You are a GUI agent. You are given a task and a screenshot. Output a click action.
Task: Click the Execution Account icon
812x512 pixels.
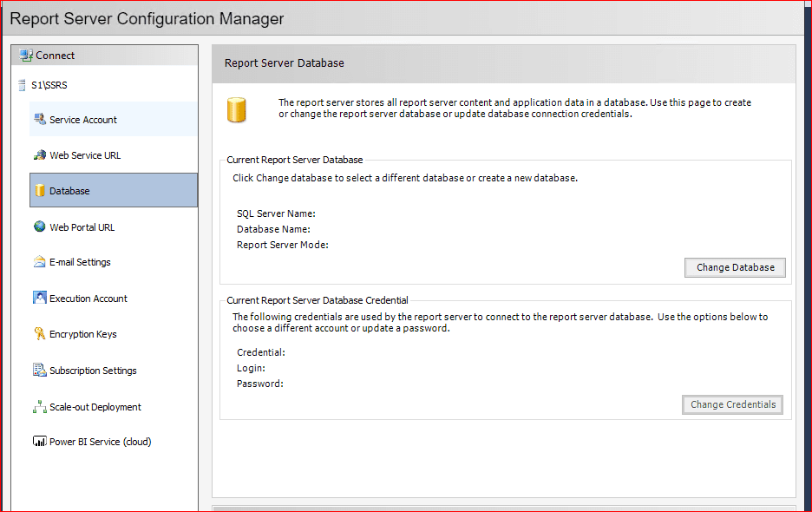tap(39, 299)
